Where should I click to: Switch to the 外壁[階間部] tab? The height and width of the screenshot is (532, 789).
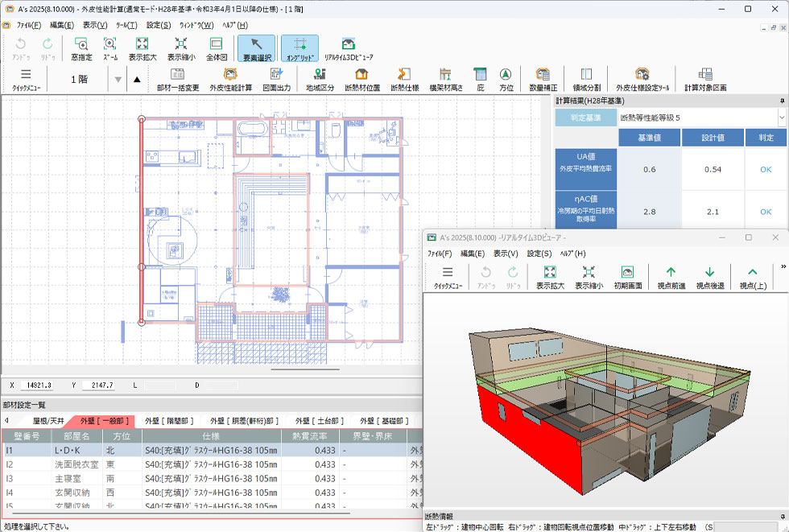coord(169,421)
